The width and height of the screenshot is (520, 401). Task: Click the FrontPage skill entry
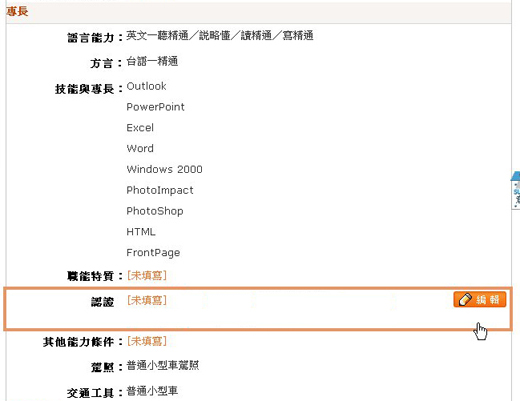coord(153,253)
